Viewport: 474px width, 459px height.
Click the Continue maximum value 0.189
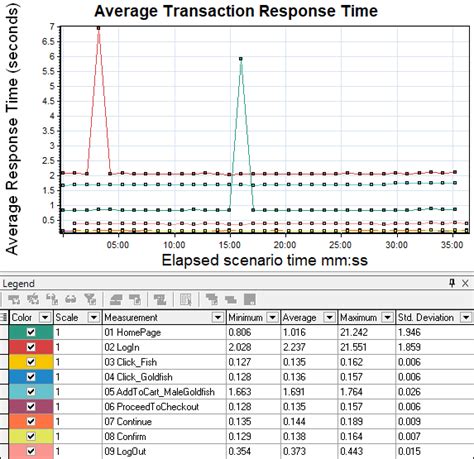[x=351, y=421]
